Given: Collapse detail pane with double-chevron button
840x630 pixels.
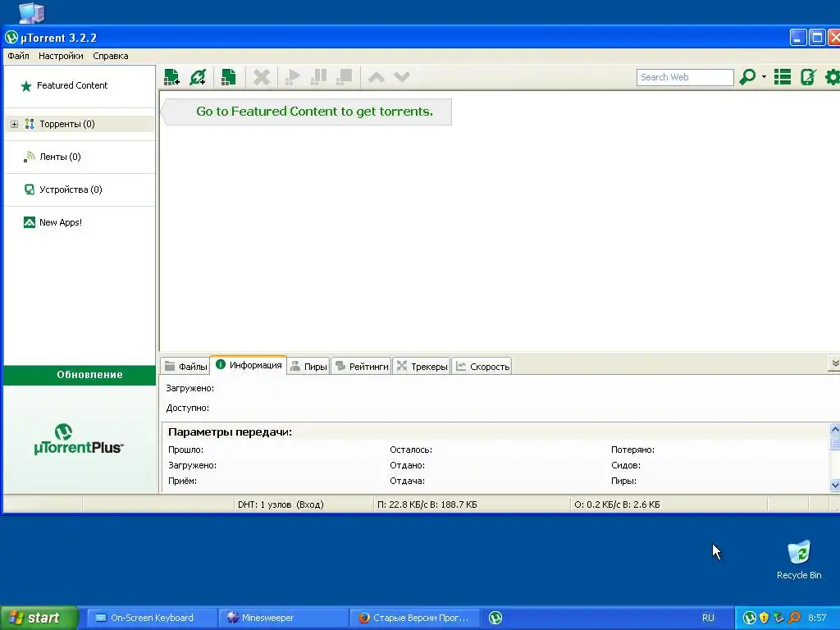Looking at the screenshot, I should click(834, 363).
